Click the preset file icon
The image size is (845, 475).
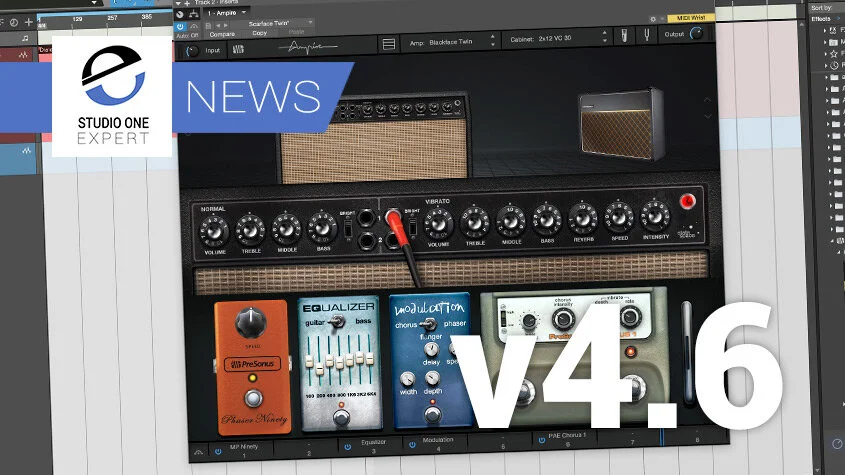coord(209,25)
